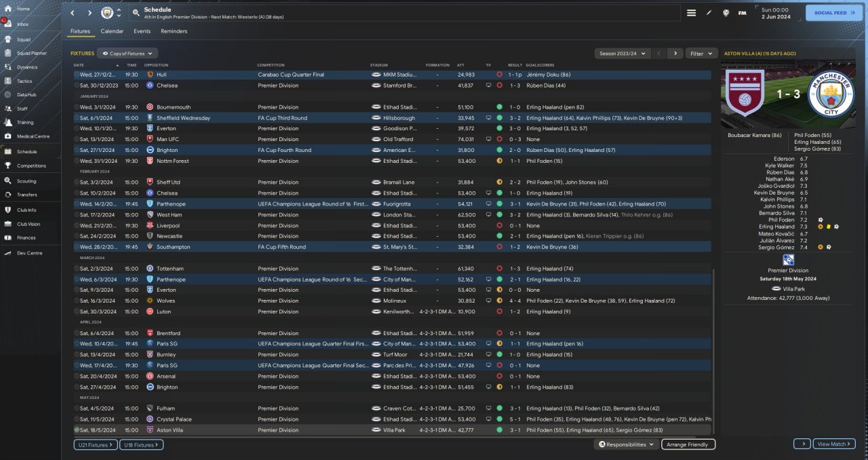Go to next season with the right chevron

coord(675,53)
